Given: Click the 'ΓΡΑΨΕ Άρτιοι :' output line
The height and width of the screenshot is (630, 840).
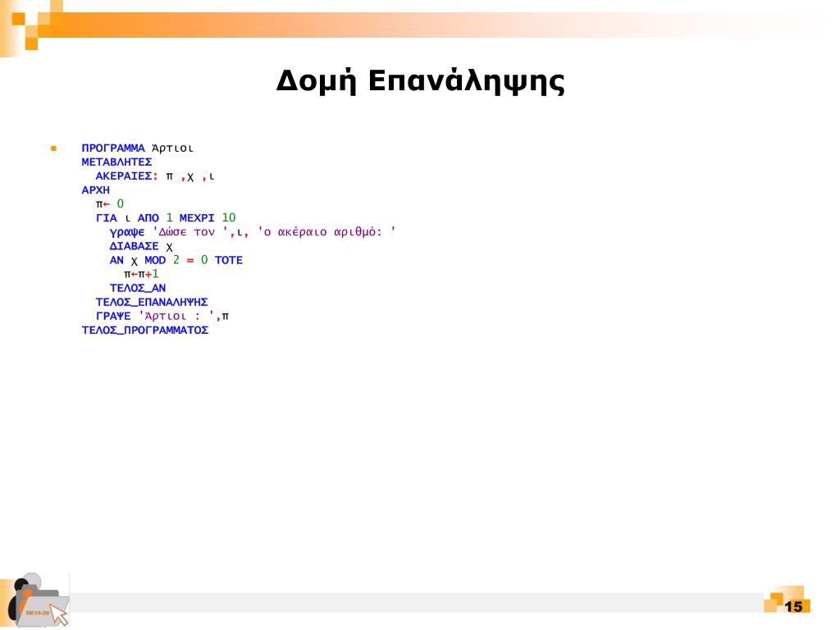Looking at the screenshot, I should 162,316.
